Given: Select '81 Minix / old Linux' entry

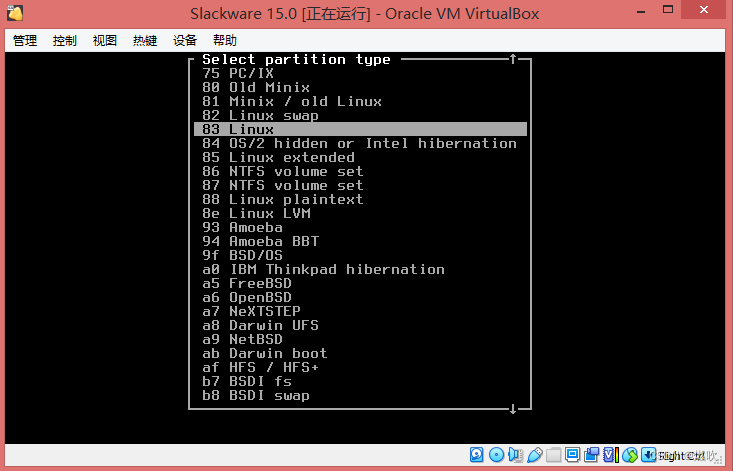Looking at the screenshot, I should pos(360,101).
